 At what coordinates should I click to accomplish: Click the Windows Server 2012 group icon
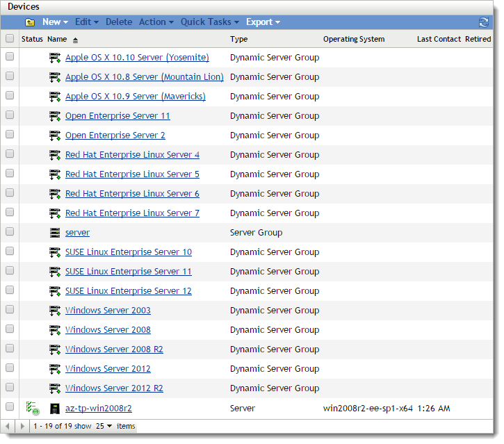click(55, 369)
